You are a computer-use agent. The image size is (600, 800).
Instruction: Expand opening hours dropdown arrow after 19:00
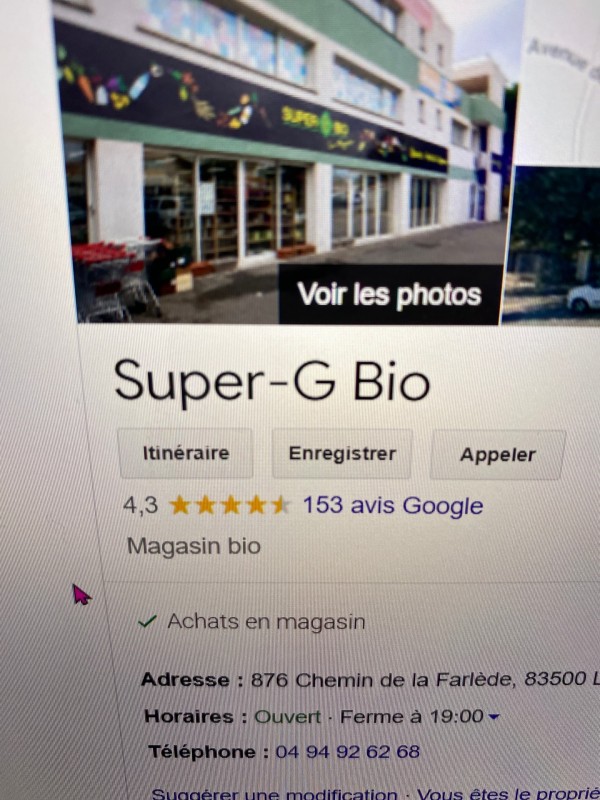click(x=493, y=717)
